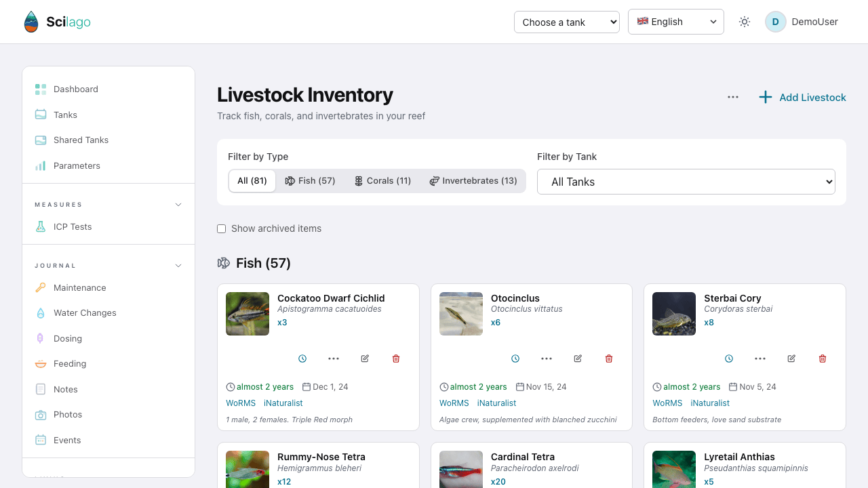The height and width of the screenshot is (488, 868).
Task: Click the 'Nov 15, 24' date
Action: click(x=546, y=387)
